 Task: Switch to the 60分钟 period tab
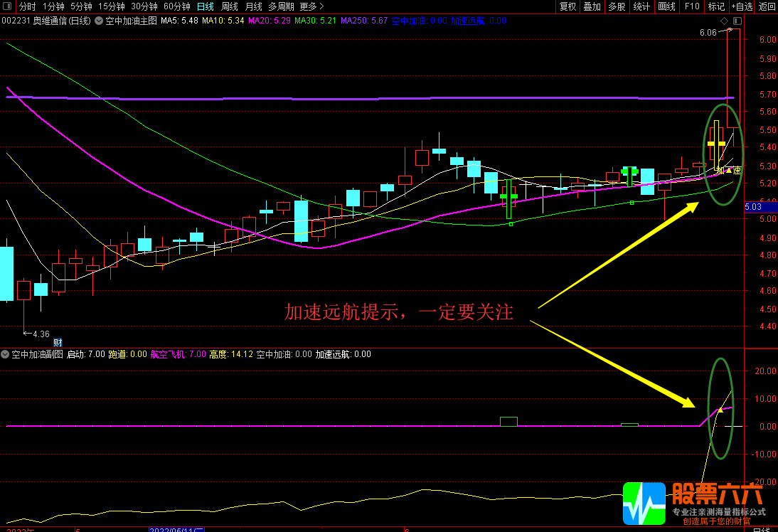click(177, 6)
